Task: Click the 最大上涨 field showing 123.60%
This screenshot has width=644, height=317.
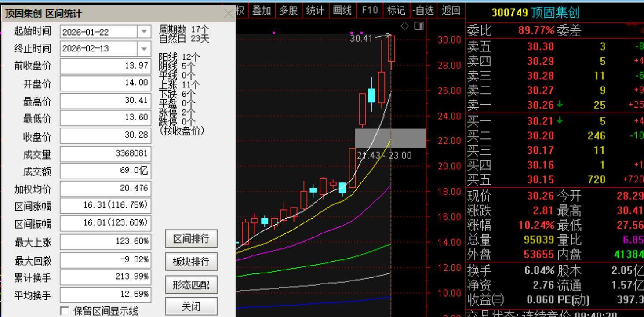Action: pos(106,241)
